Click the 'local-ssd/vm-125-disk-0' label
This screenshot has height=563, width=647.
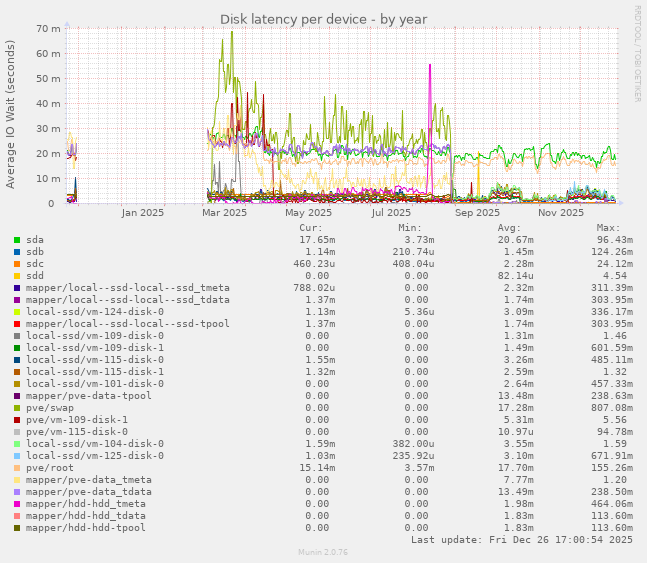[95, 456]
